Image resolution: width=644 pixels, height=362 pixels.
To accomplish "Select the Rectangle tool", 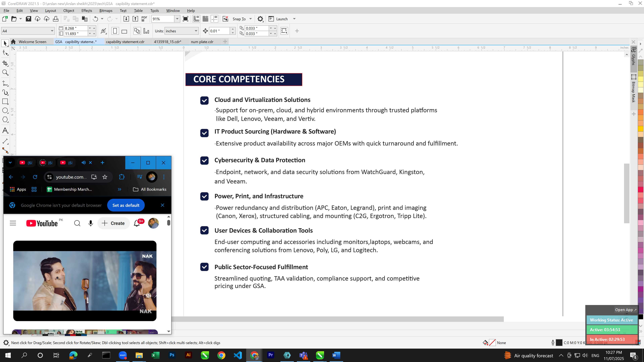I will coord(5,101).
